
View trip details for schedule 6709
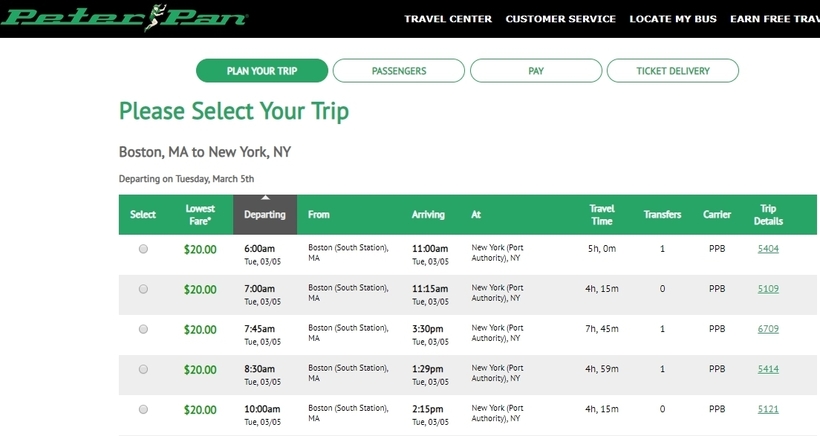pyautogui.click(x=768, y=329)
